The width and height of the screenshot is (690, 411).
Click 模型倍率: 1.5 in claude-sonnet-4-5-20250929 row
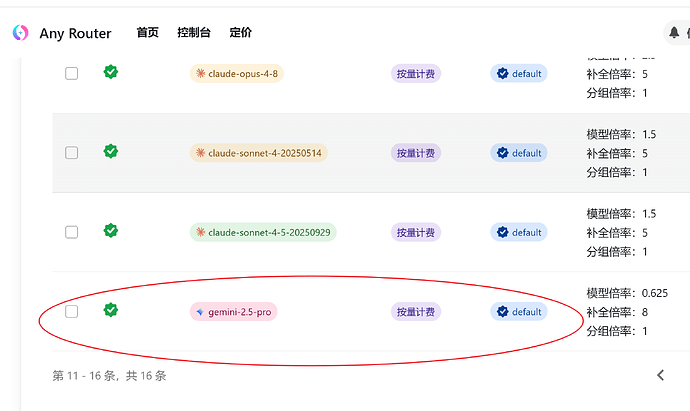(x=621, y=214)
